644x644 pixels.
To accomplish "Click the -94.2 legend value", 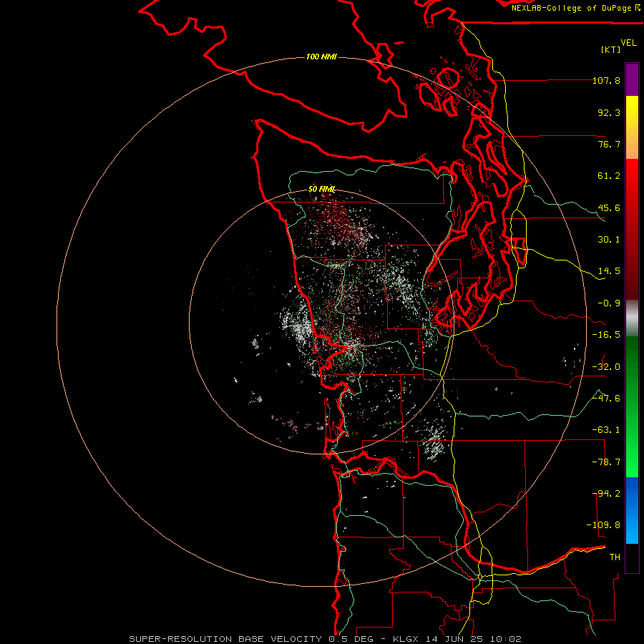I will [x=606, y=494].
